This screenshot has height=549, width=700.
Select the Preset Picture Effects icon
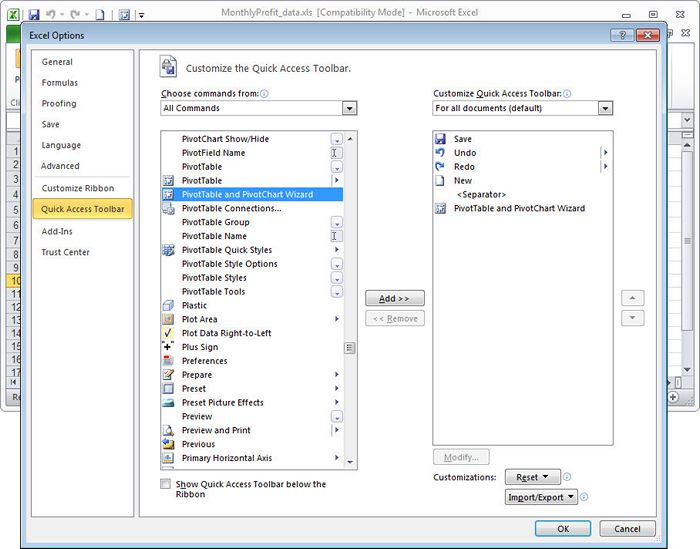coord(168,403)
